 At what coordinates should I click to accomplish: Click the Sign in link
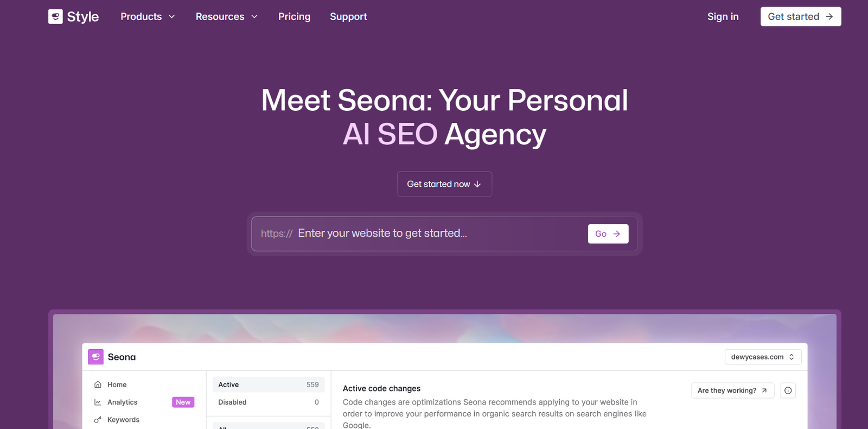[x=723, y=17]
